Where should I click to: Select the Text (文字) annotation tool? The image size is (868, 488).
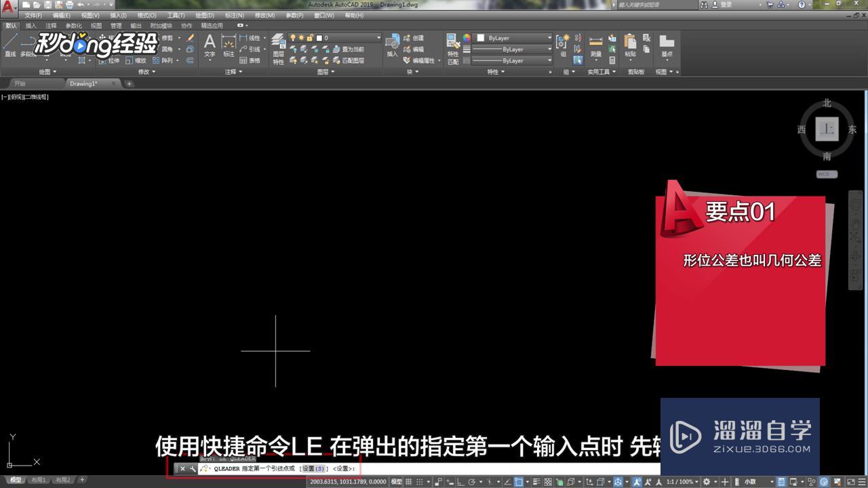(x=210, y=46)
